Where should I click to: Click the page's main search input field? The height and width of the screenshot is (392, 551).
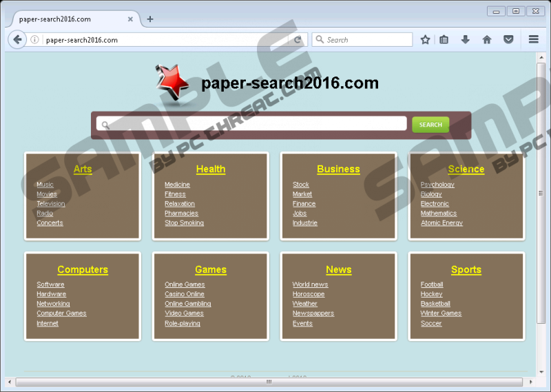[252, 124]
